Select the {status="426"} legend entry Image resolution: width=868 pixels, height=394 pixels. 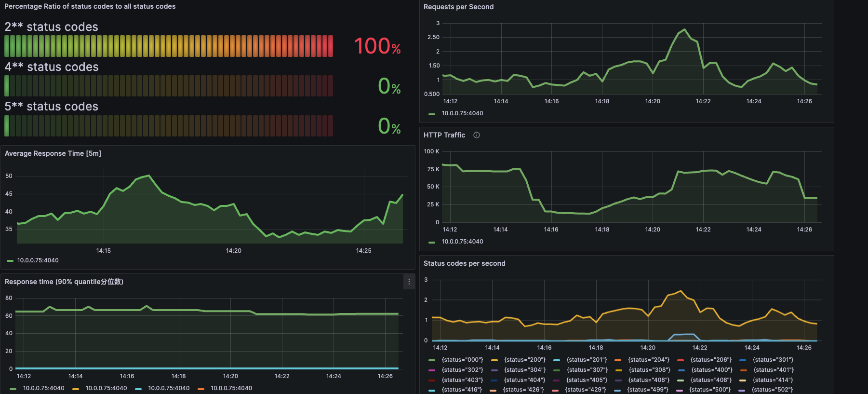coord(523,390)
